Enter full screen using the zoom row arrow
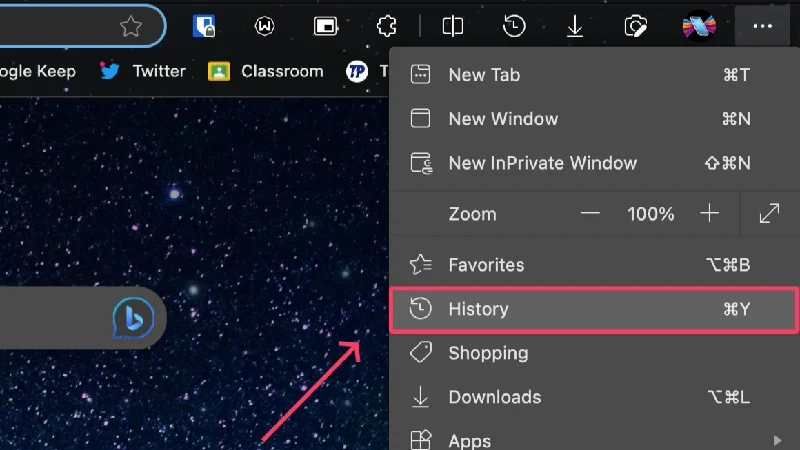 [769, 213]
